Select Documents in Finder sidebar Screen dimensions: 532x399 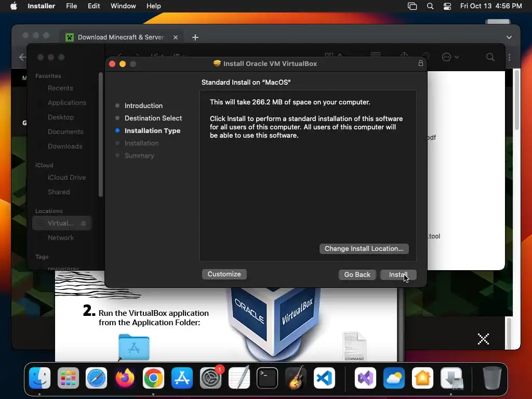(x=65, y=132)
